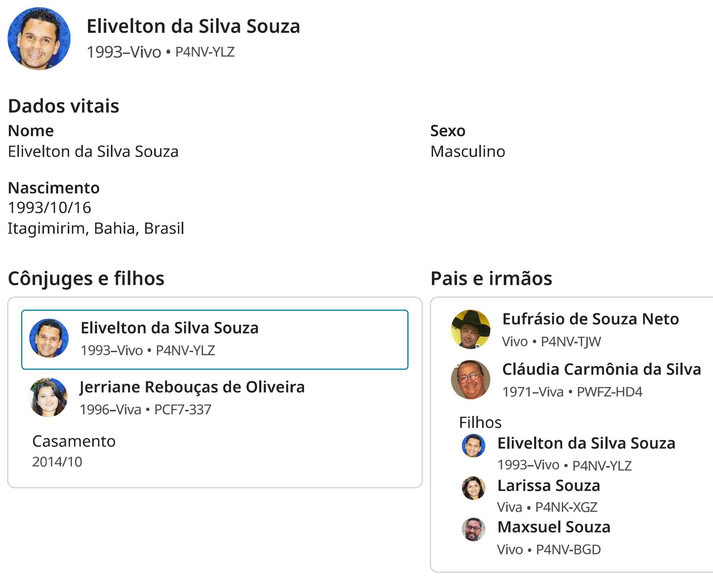Open Eufrásio de Souza Neto's name link
This screenshot has height=588, width=713.
click(590, 319)
